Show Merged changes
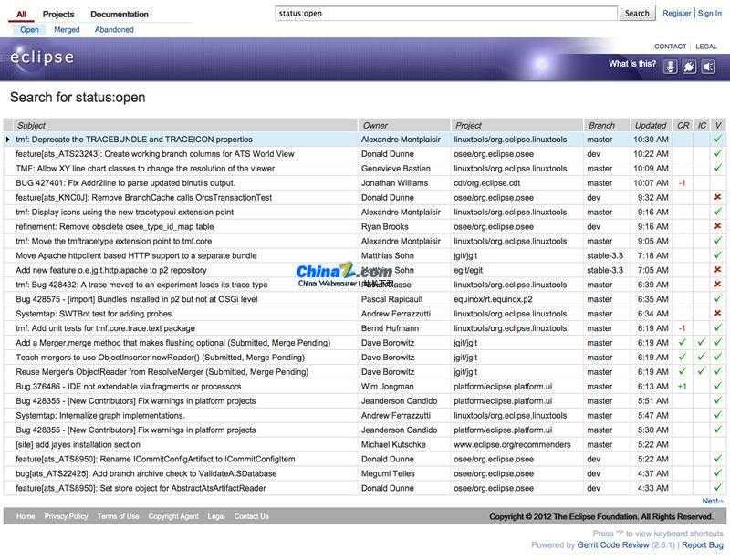Image resolution: width=730 pixels, height=560 pixels. [x=67, y=30]
